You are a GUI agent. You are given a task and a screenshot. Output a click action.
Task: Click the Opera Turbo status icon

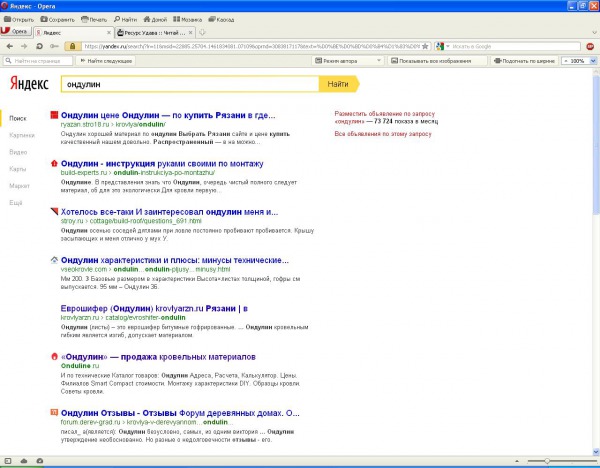[x=40, y=461]
